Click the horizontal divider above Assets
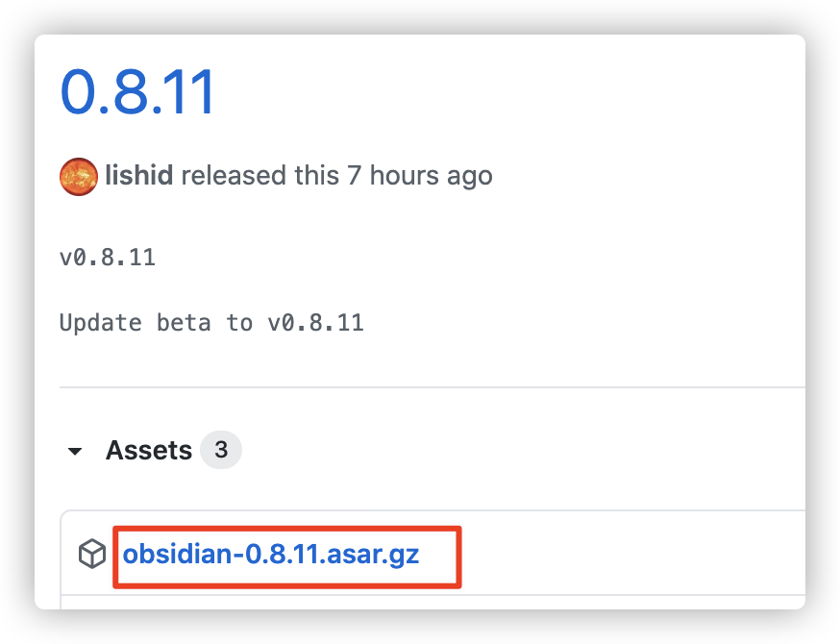The image size is (840, 644). click(x=432, y=386)
